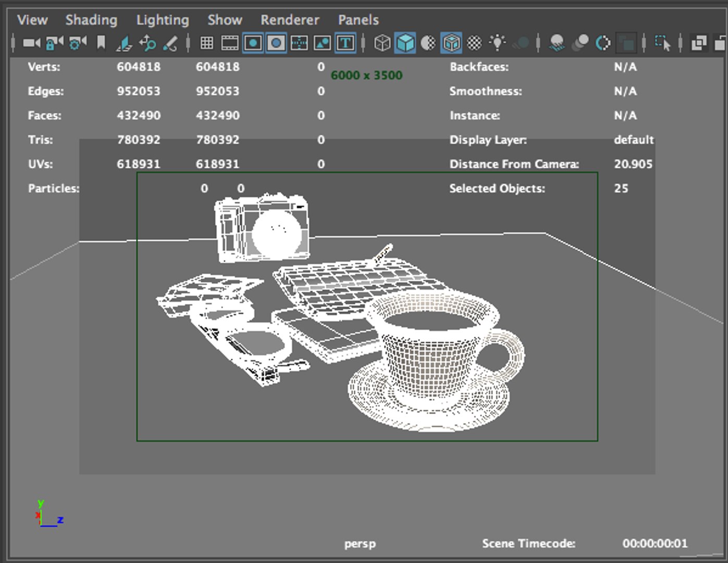Screen dimensions: 728x563
Task: Click the Safe Action icon
Action: 322,43
